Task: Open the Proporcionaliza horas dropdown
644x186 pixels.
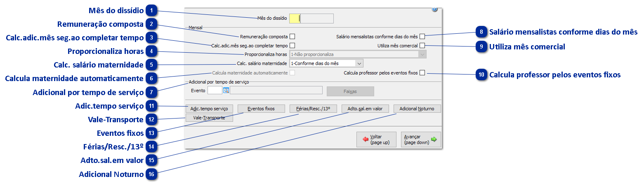Action: click(x=358, y=54)
